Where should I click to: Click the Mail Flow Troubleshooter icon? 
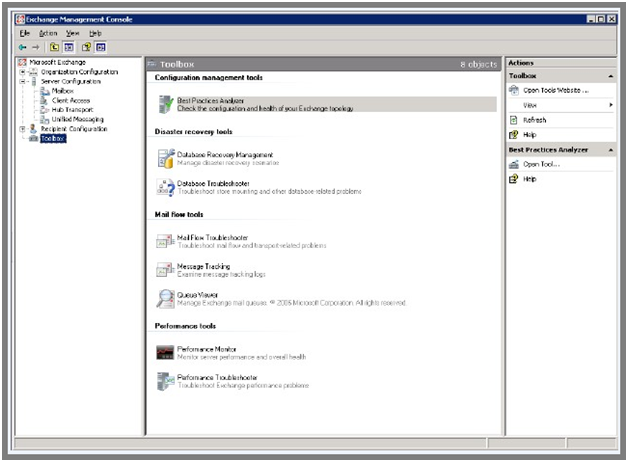[165, 241]
